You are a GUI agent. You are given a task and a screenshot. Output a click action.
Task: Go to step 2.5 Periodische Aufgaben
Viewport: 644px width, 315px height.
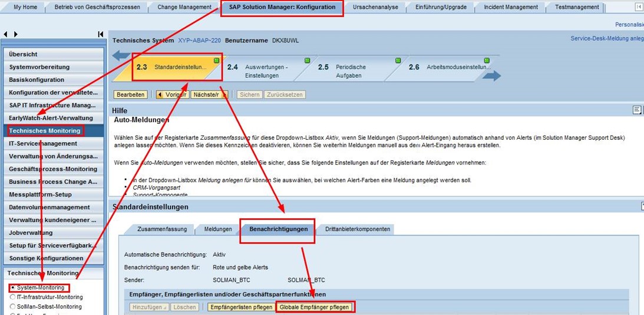coord(352,71)
